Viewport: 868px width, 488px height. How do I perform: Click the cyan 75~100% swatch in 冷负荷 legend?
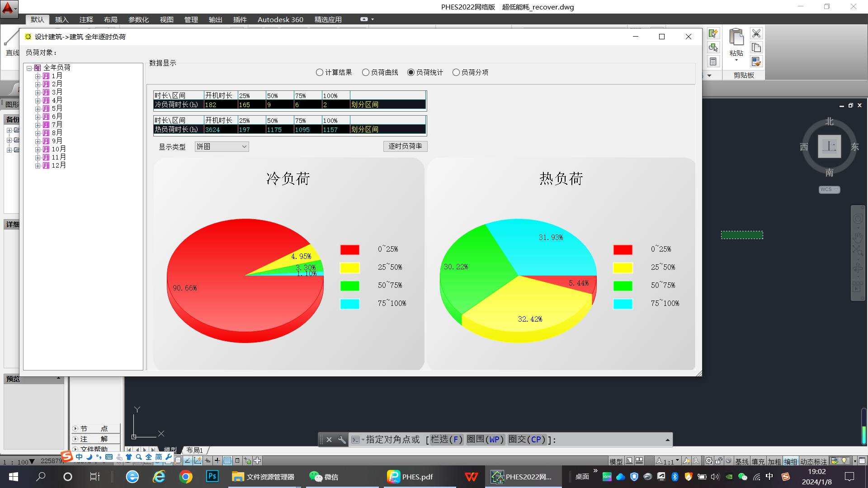[x=349, y=304]
